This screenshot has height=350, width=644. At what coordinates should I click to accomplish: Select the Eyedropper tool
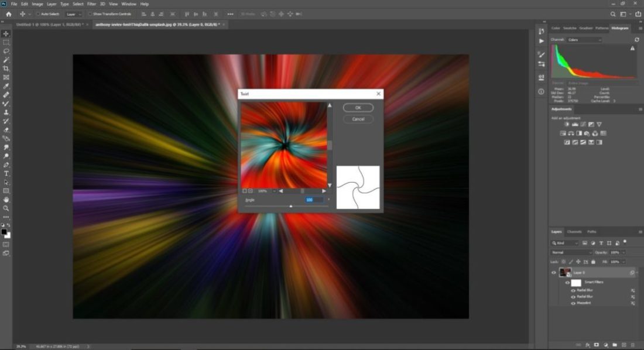point(6,86)
